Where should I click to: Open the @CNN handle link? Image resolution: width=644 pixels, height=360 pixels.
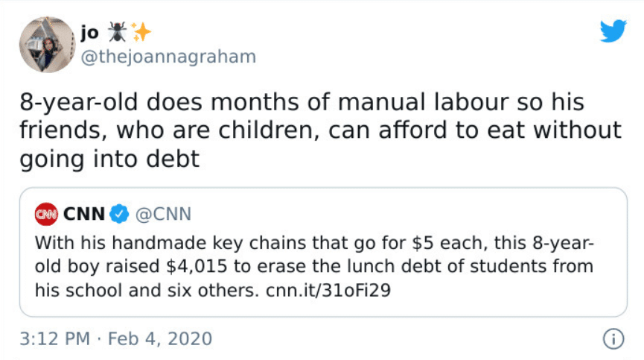point(164,214)
